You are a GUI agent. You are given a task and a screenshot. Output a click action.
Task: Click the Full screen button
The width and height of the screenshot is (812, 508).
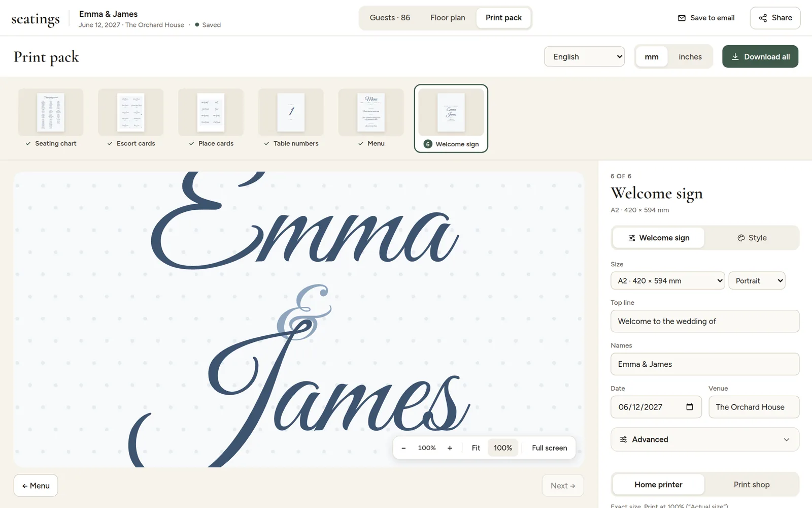(549, 448)
